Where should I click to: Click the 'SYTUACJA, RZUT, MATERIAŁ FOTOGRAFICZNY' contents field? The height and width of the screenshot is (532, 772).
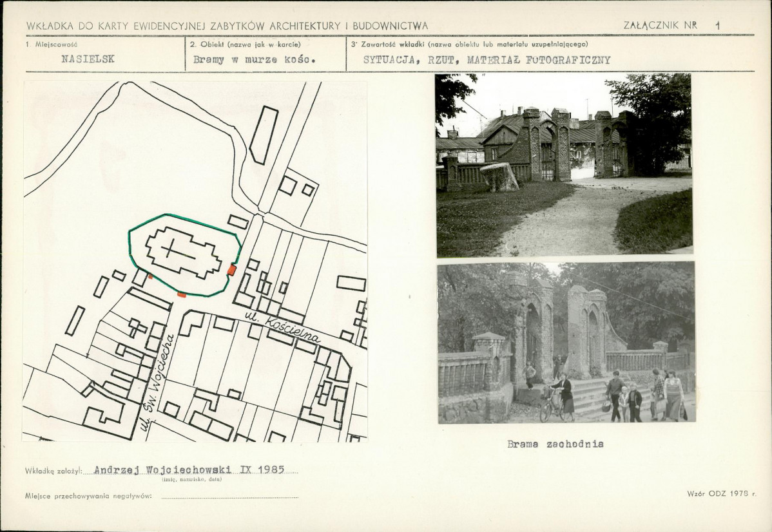pos(487,60)
